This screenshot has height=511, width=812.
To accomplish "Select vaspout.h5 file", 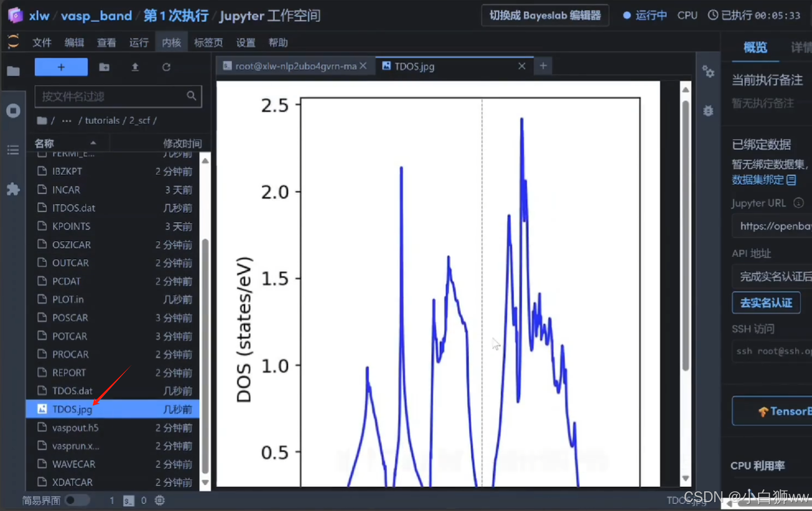I will click(x=113, y=427).
